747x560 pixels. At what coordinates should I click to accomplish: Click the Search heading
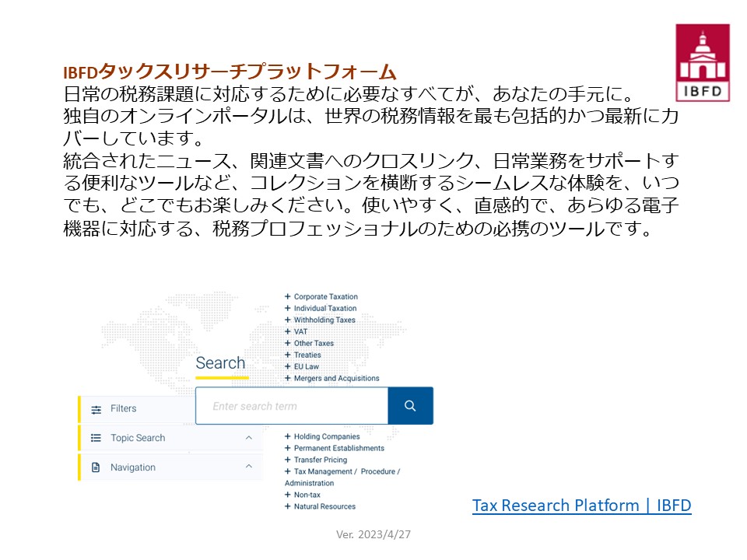(x=220, y=363)
